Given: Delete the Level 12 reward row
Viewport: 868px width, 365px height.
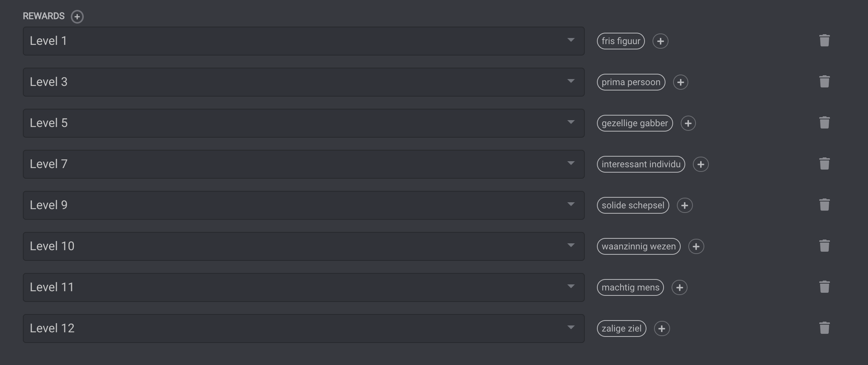Looking at the screenshot, I should pyautogui.click(x=824, y=328).
